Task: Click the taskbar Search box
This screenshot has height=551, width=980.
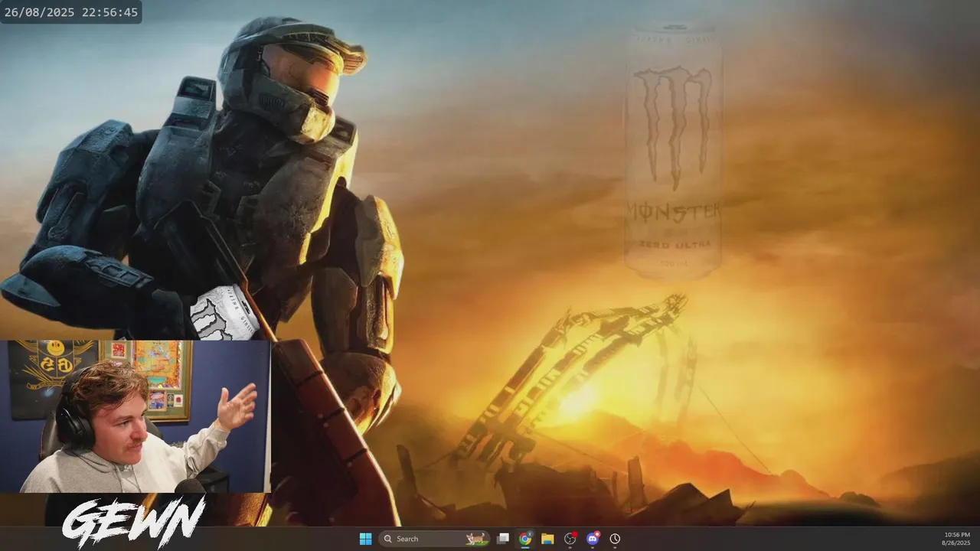Action: [x=434, y=539]
